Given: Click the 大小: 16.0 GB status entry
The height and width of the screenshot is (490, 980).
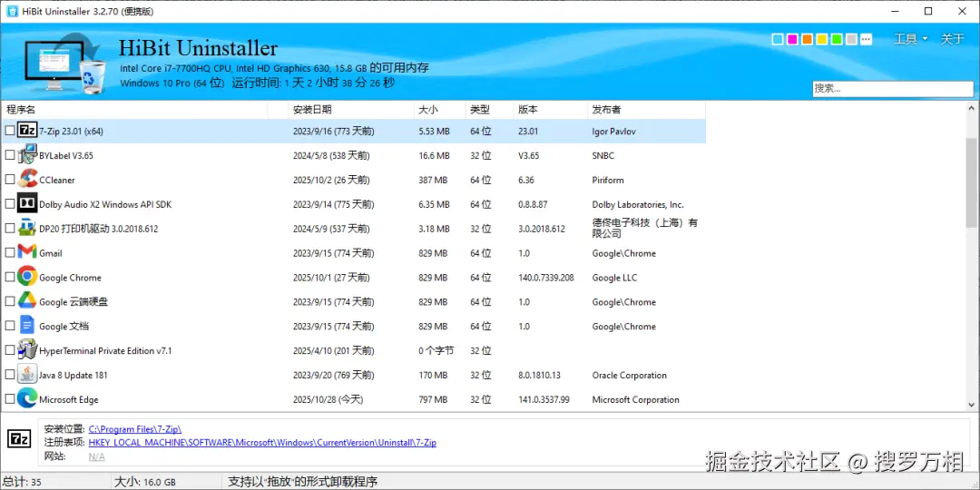Looking at the screenshot, I should coord(145,482).
